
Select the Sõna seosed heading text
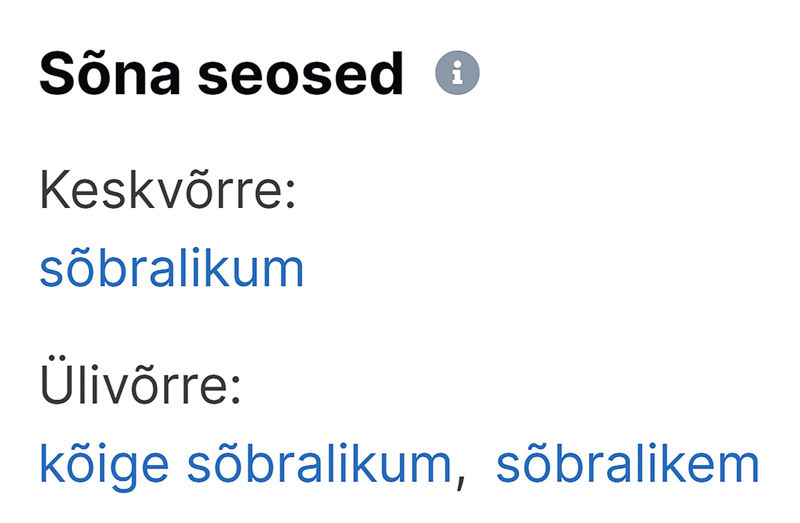pyautogui.click(x=222, y=73)
